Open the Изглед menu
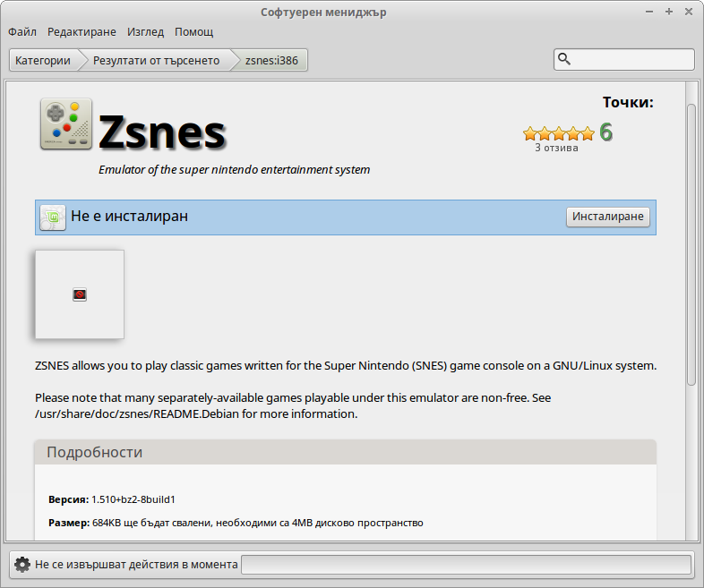Viewport: 704px width, 588px height. (145, 32)
